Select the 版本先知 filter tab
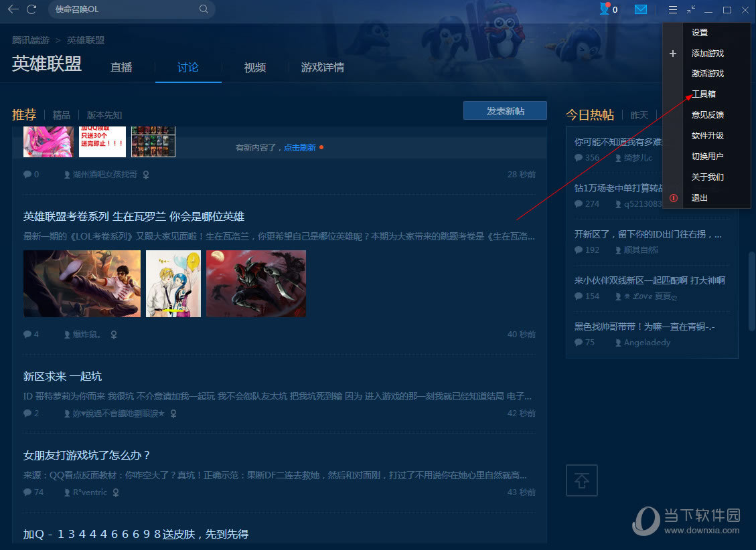This screenshot has height=550, width=756. pos(104,115)
